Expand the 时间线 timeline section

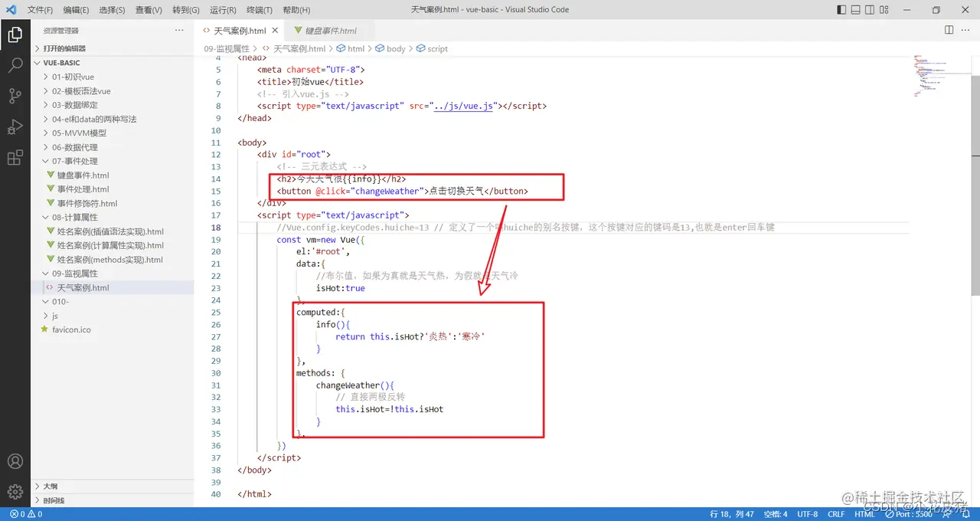click(113, 500)
